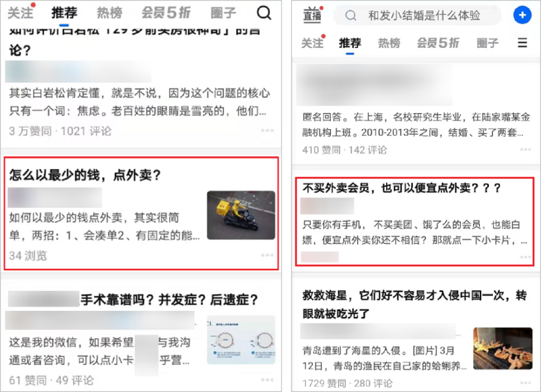Select 推荐 tab in right panel
This screenshot has width=541, height=392.
(350, 43)
